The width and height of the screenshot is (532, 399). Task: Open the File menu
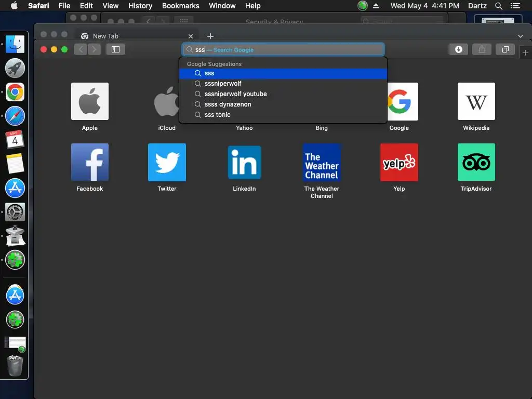pos(64,6)
